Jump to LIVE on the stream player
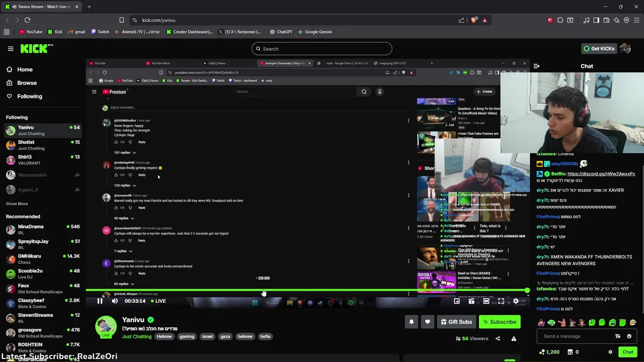This screenshot has height=362, width=644. (157, 301)
